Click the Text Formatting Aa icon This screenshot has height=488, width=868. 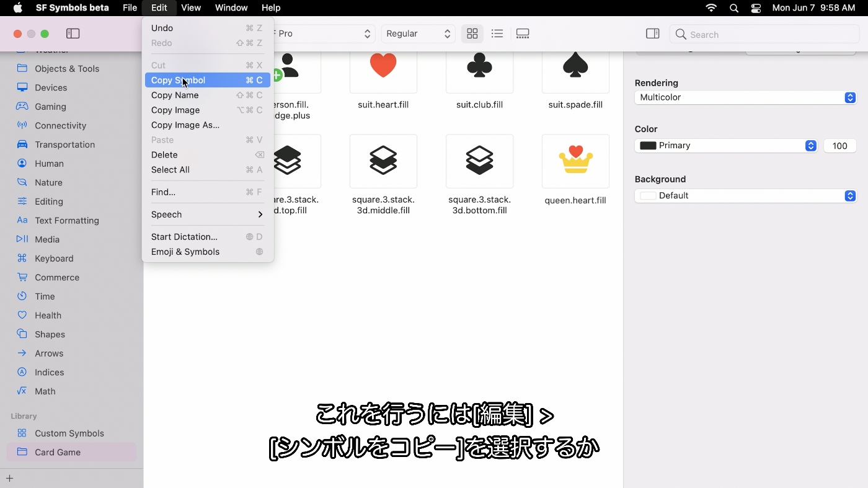click(22, 220)
